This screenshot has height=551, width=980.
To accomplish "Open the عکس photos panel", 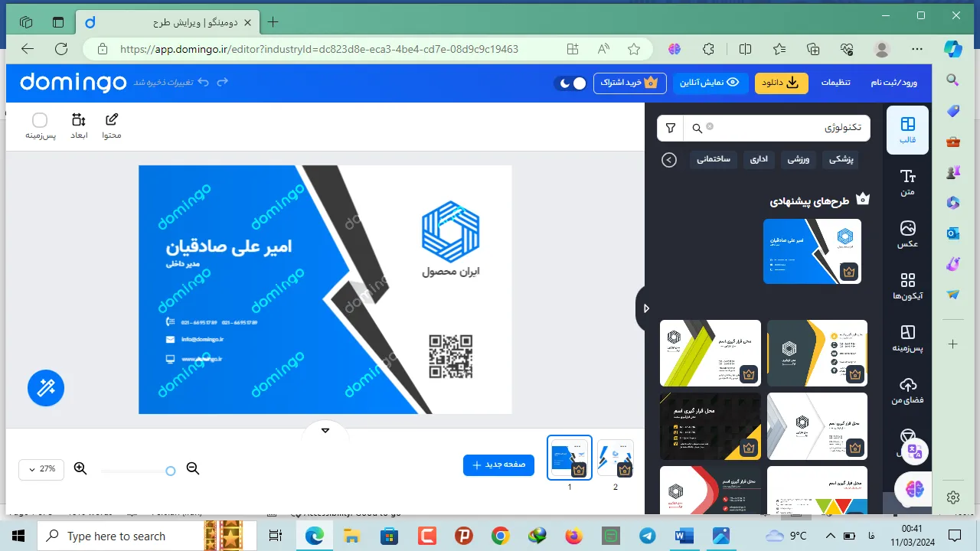I will pos(907,234).
